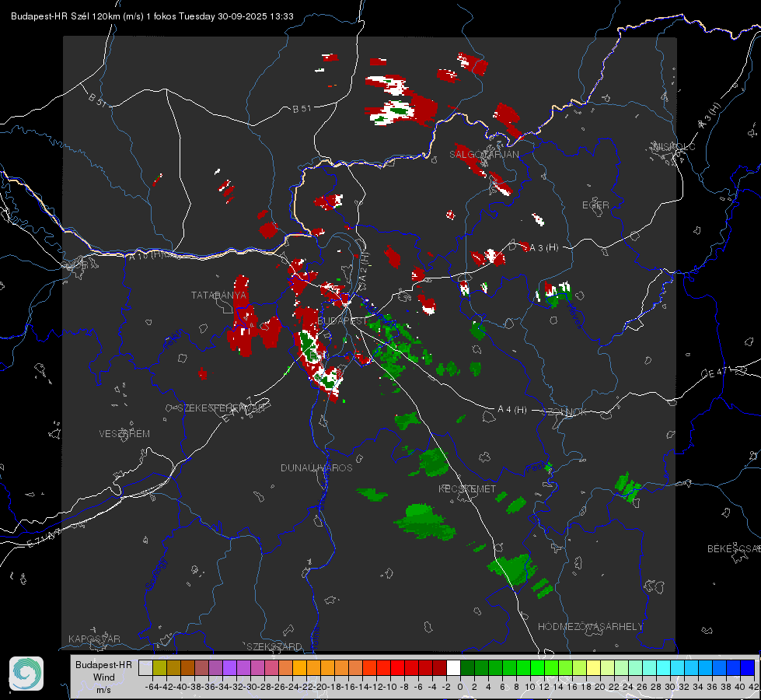Select the KAPOSVAR city label
This screenshot has width=761, height=700.
click(x=94, y=639)
